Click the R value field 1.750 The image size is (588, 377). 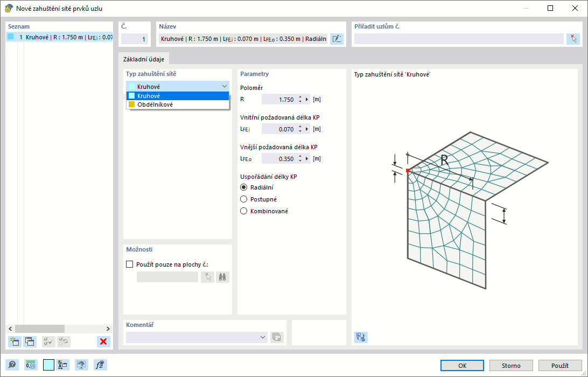click(x=279, y=100)
